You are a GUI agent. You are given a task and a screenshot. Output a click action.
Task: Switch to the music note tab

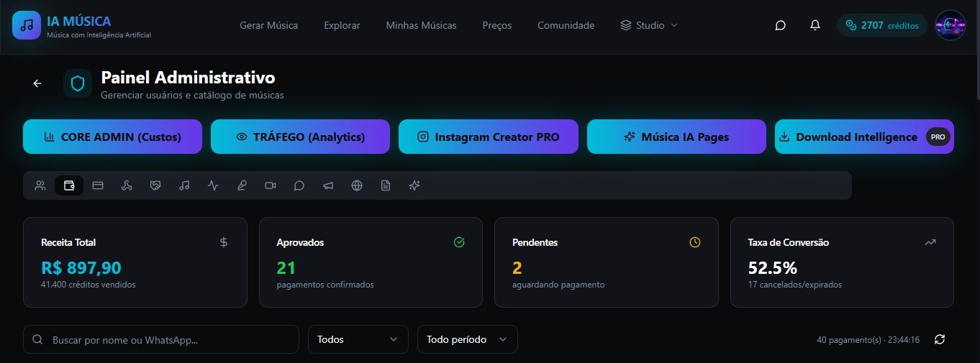pyautogui.click(x=184, y=185)
